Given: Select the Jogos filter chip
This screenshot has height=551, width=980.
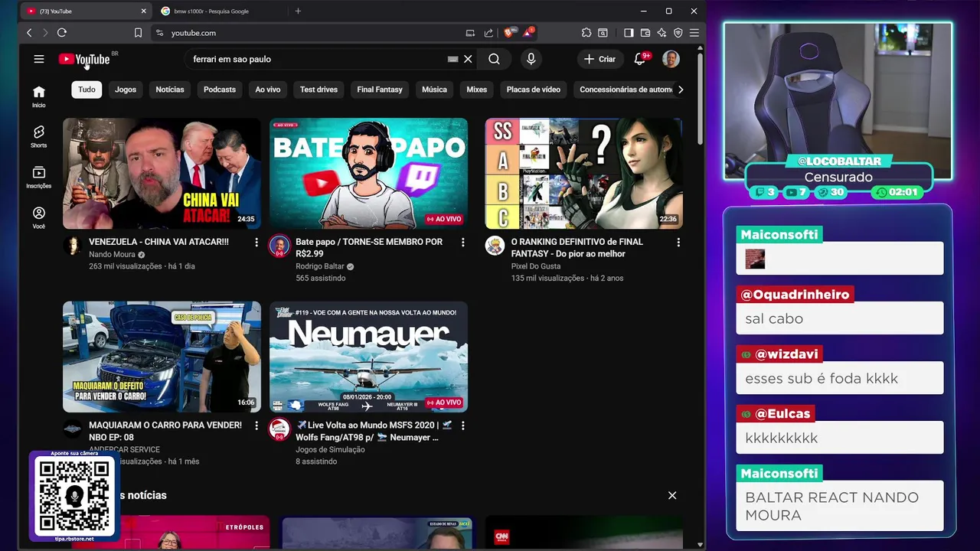Looking at the screenshot, I should (x=126, y=90).
